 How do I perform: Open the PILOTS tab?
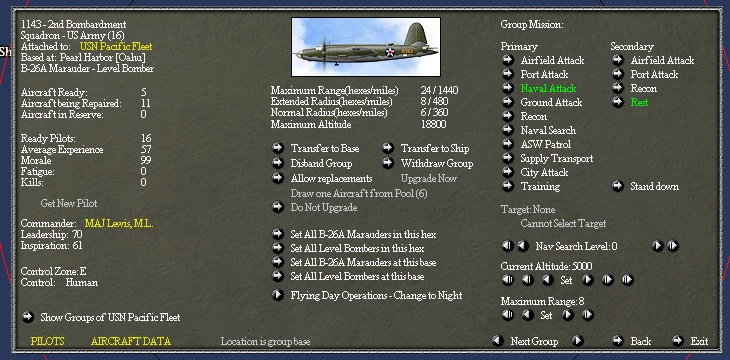47,341
